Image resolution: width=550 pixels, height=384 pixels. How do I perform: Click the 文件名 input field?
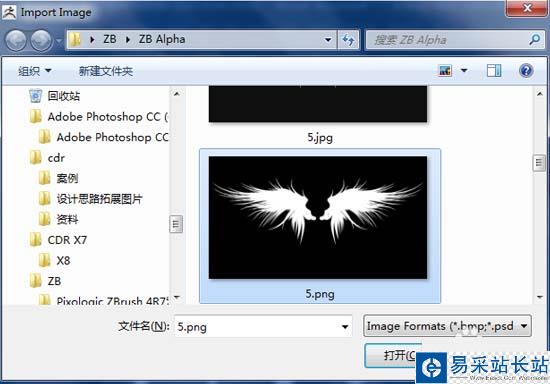(x=263, y=326)
